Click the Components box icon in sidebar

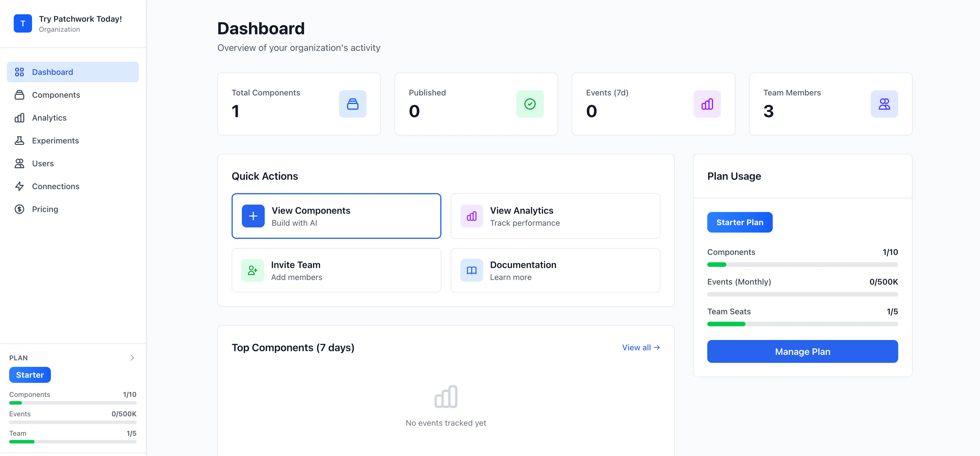click(19, 95)
